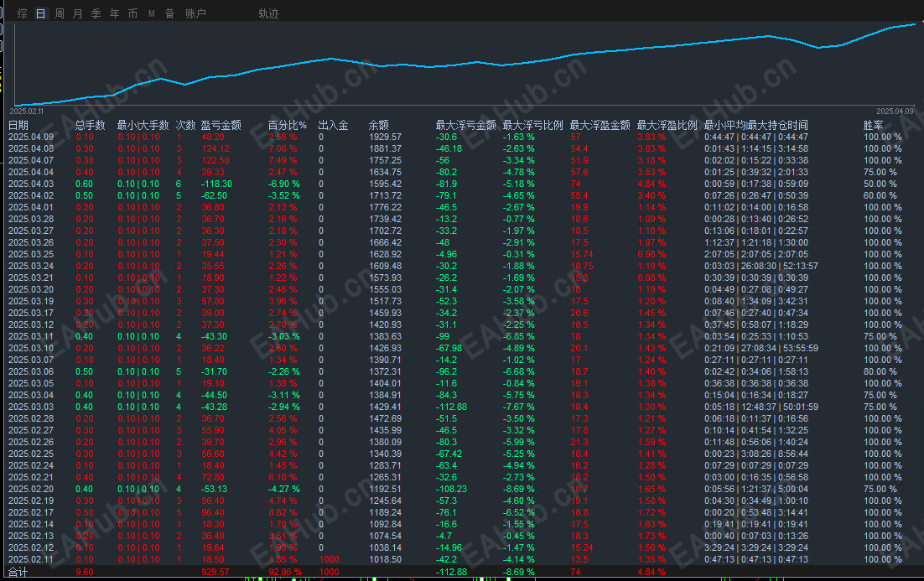Switch to the 综 summary tab
Screen dimensions: 924x581
23,13
